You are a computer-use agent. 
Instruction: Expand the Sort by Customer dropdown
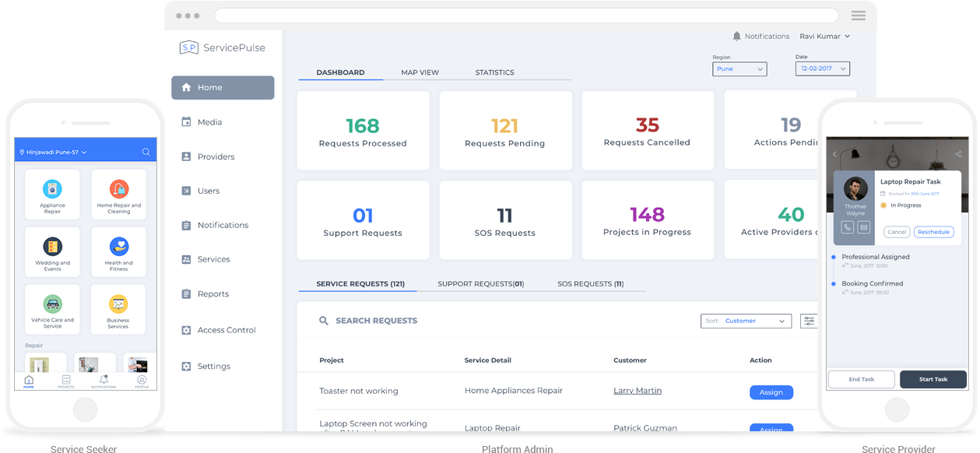click(x=746, y=321)
